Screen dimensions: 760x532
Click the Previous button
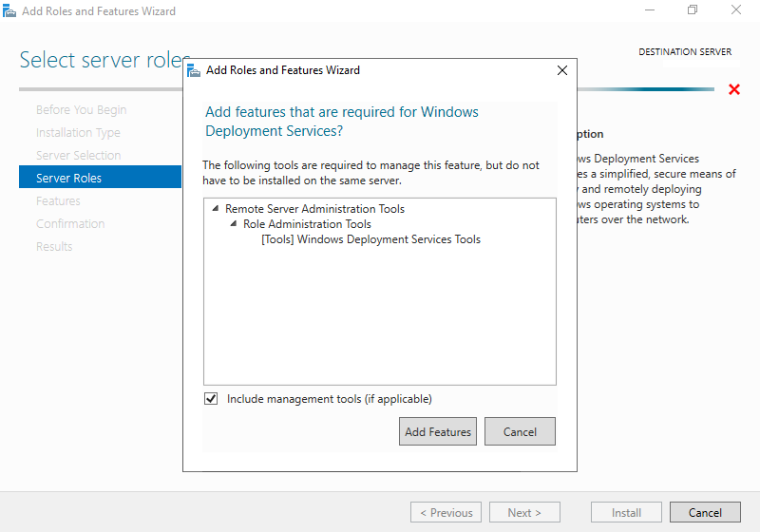coord(446,512)
